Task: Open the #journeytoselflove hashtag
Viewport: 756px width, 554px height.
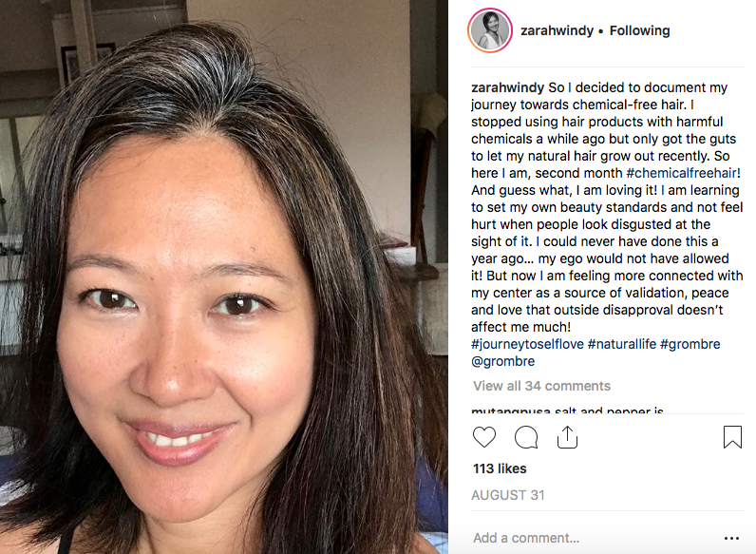Action: pos(527,344)
